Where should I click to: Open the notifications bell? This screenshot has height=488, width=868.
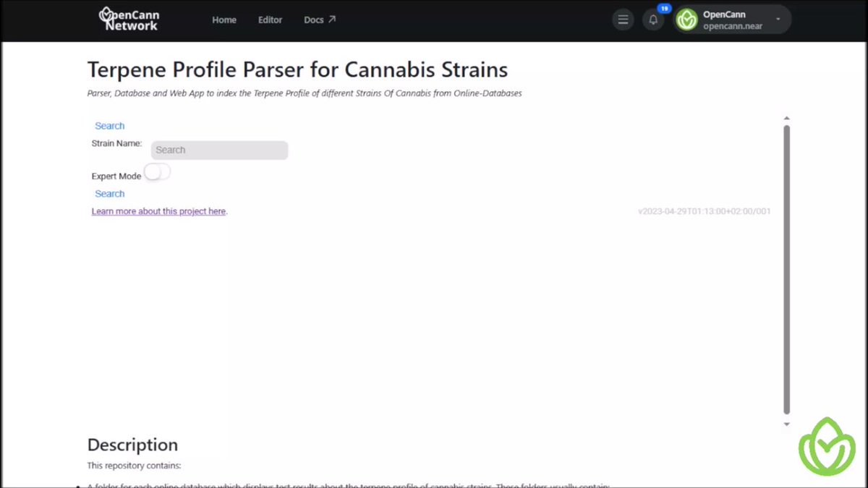[653, 20]
